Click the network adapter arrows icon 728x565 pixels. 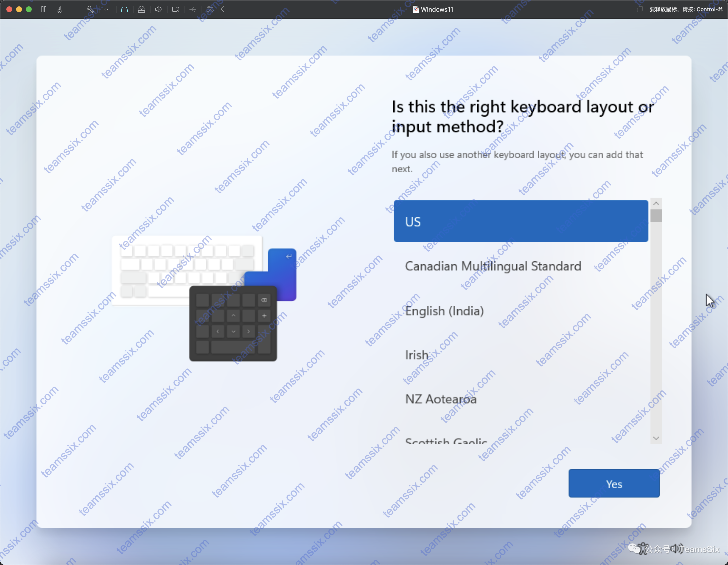coord(107,9)
